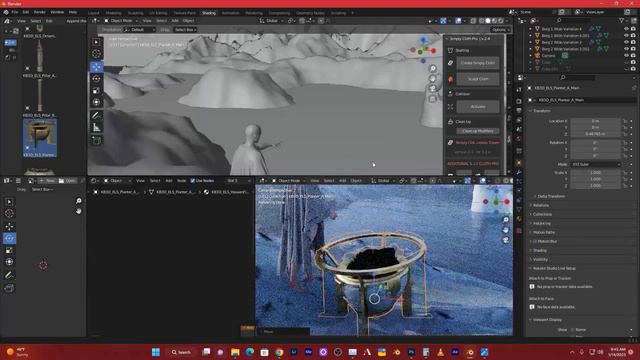This screenshot has height=360, width=640.
Task: Open the Object properties tab
Action: 519,162
